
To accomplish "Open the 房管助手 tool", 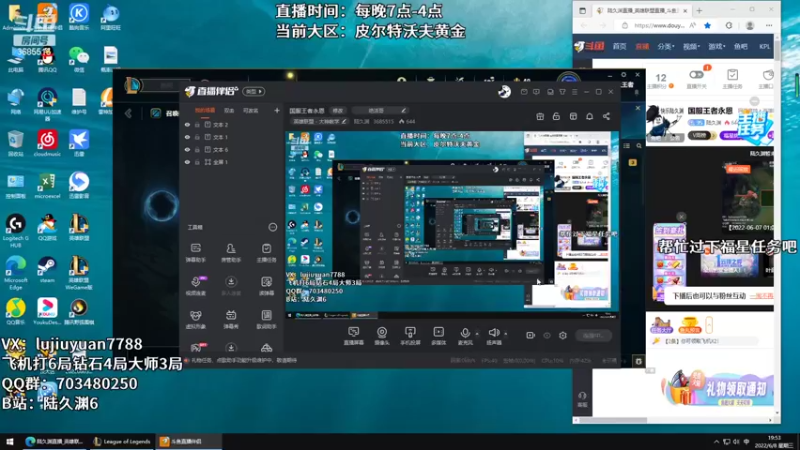I will 231,253.
